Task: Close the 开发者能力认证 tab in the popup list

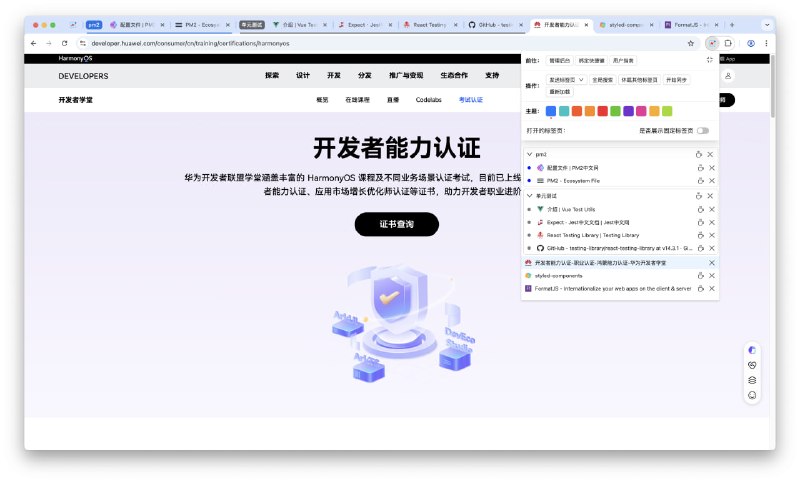Action: 712,263
